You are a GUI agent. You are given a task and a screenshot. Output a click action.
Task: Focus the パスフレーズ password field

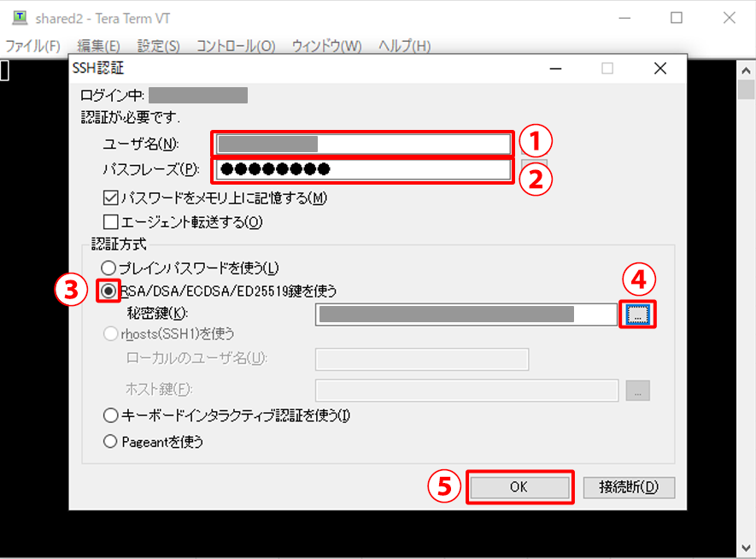364,169
